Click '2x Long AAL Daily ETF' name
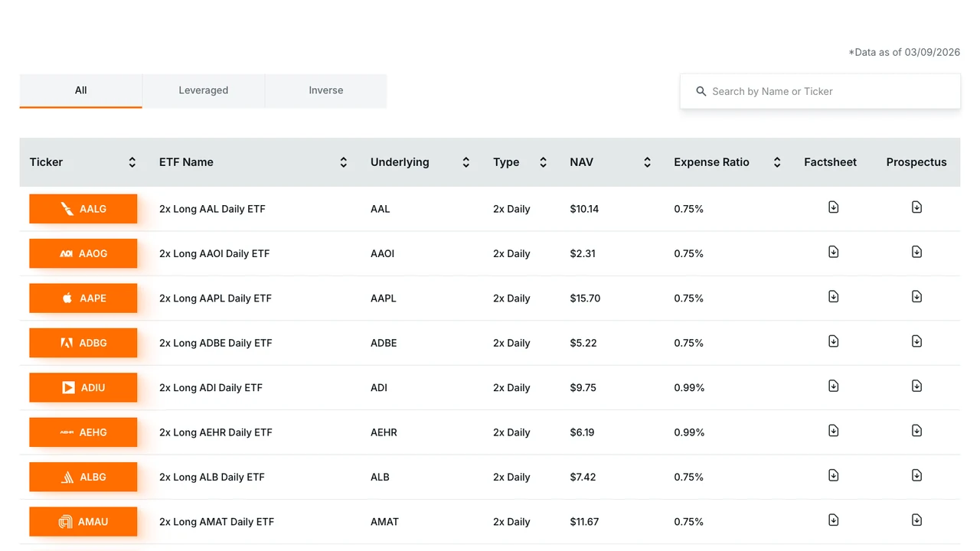980x551 pixels. tap(212, 209)
